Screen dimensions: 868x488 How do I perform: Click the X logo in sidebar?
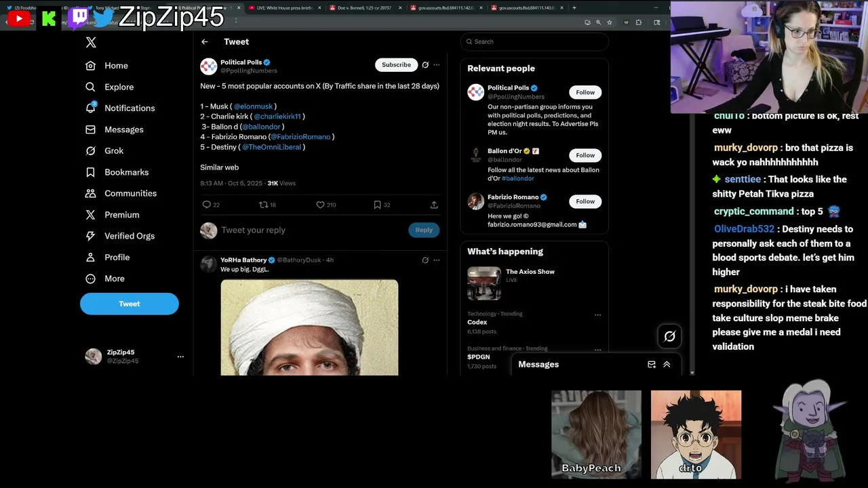pyautogui.click(x=91, y=42)
